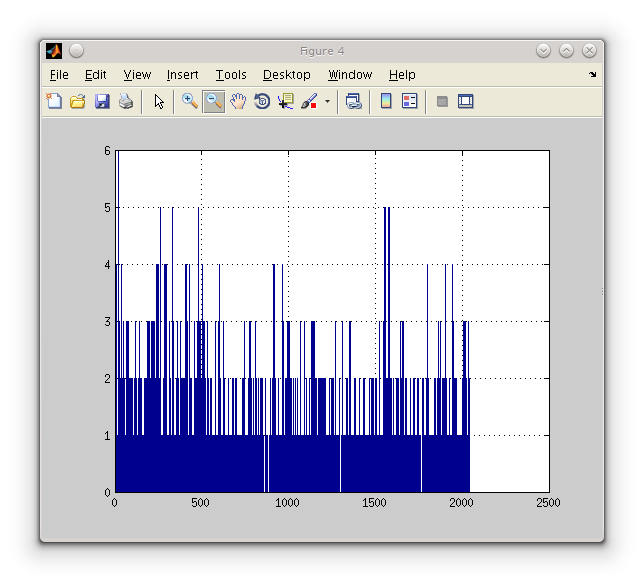
Task: Click the Link Plot icon
Action: tap(353, 101)
